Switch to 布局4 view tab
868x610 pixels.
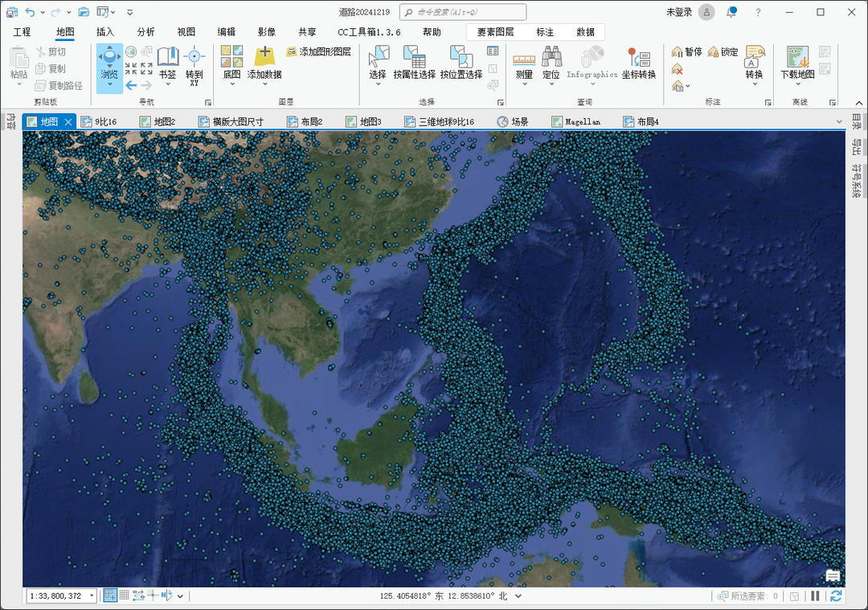[641, 122]
